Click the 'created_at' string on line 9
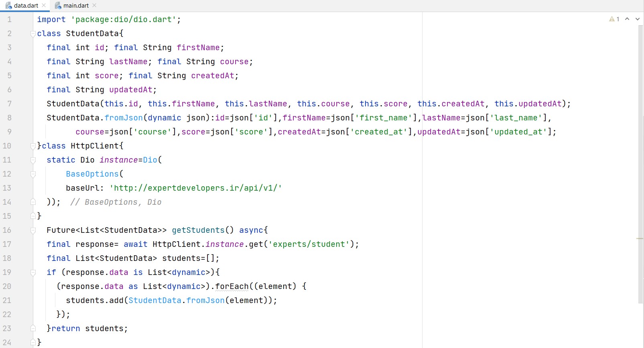 pos(379,132)
